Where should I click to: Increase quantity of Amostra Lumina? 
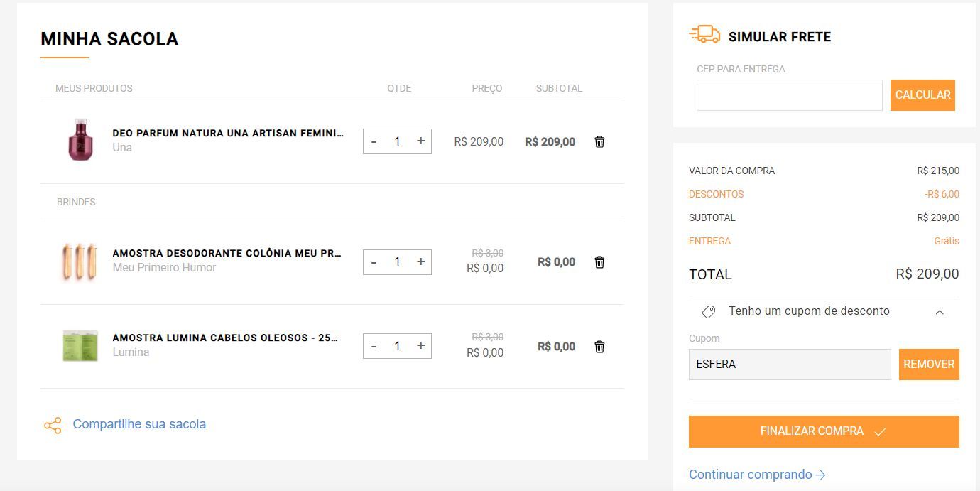(420, 346)
